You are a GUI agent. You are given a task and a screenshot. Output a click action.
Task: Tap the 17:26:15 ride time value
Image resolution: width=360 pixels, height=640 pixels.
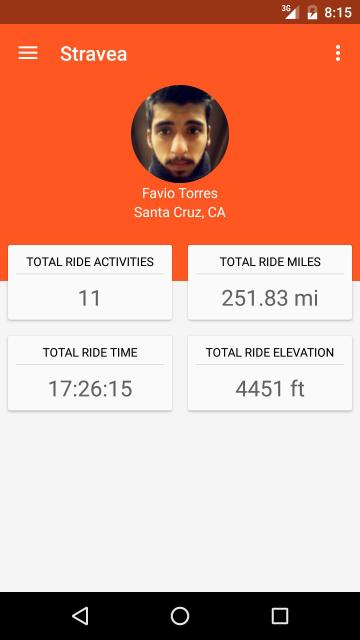click(x=90, y=389)
